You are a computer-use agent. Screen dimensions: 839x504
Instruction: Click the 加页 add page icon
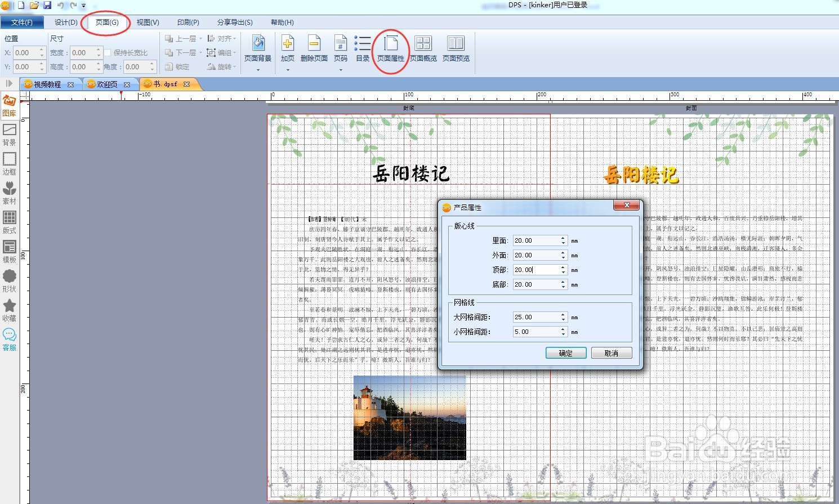288,43
